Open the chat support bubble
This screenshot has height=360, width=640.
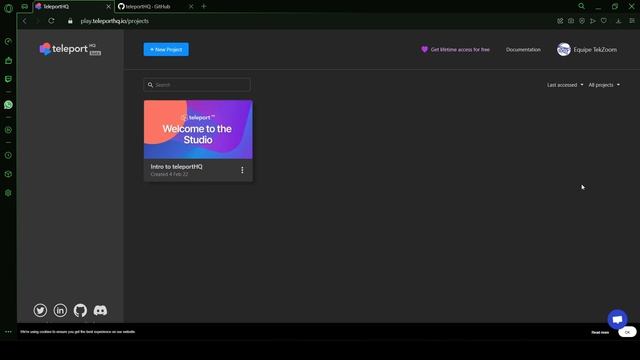click(617, 319)
